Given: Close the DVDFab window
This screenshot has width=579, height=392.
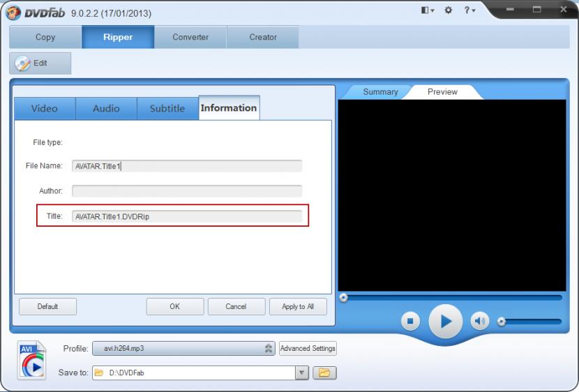Looking at the screenshot, I should point(564,9).
